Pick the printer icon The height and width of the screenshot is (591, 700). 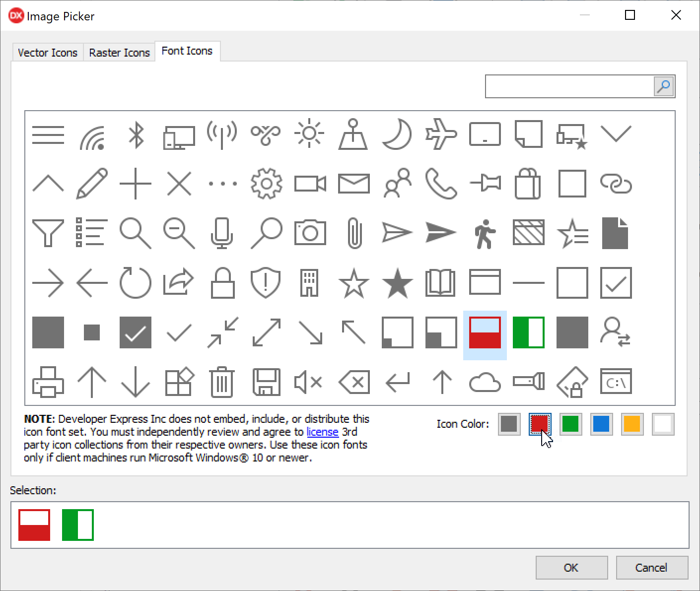(x=48, y=383)
